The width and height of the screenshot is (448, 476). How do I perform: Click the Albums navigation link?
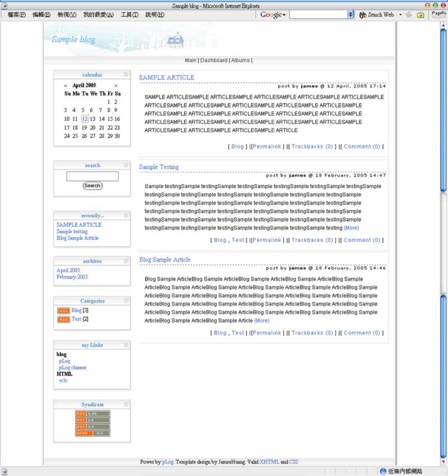[x=240, y=60]
